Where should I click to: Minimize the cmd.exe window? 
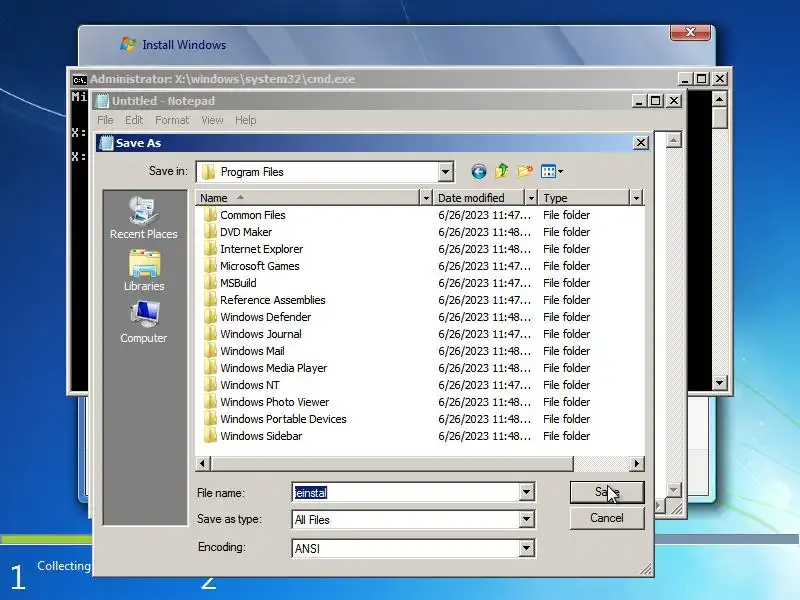[685, 79]
